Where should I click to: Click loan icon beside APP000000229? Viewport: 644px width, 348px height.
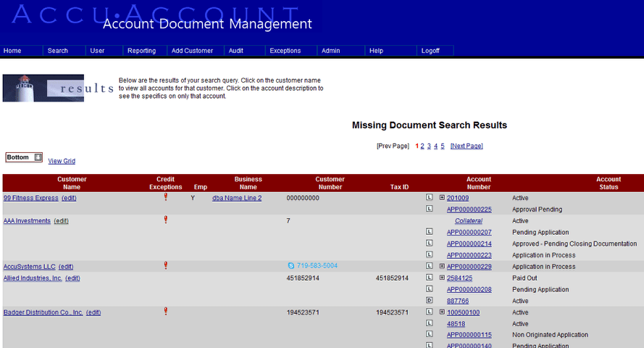point(429,266)
